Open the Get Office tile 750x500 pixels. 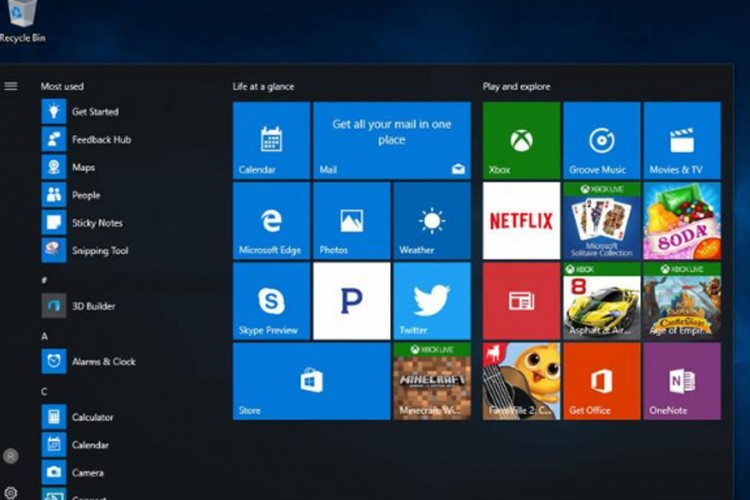pyautogui.click(x=602, y=381)
